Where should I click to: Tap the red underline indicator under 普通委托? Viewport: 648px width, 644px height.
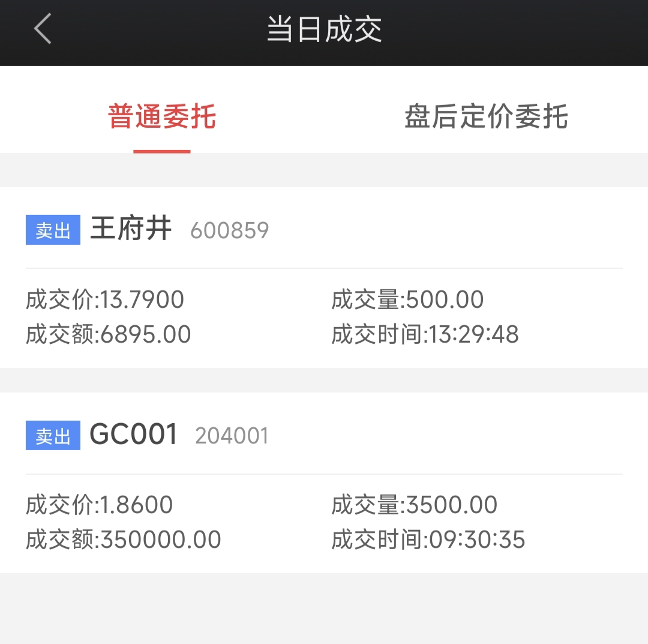point(161,152)
